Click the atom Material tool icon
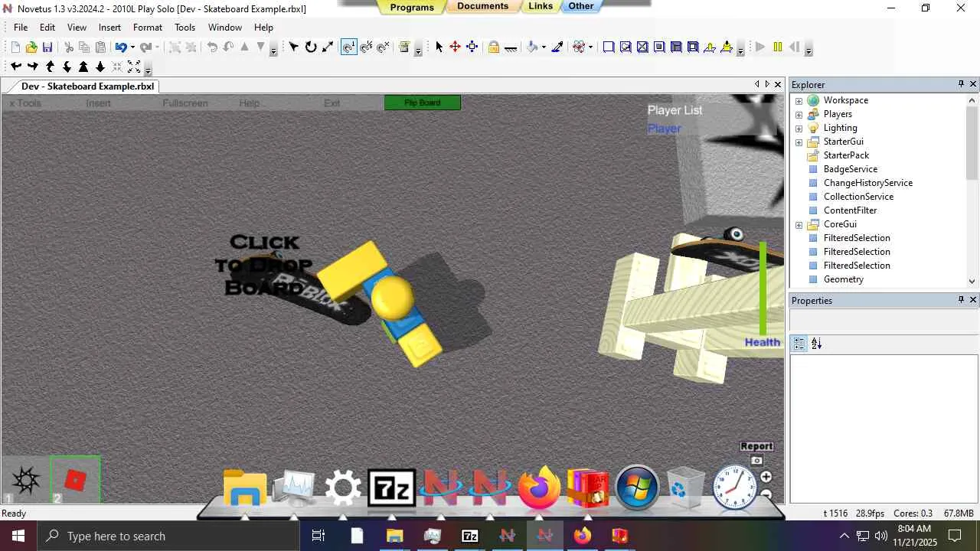The image size is (980, 551). [579, 47]
